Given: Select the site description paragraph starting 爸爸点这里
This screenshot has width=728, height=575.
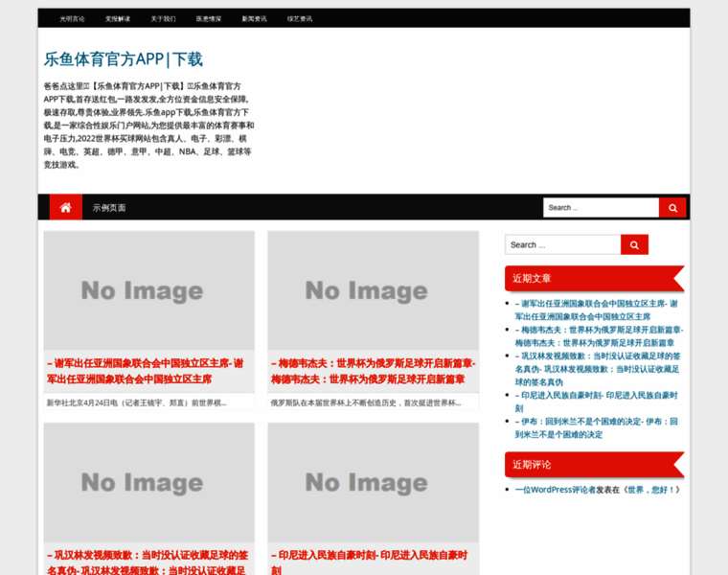Looking at the screenshot, I should 148,126.
